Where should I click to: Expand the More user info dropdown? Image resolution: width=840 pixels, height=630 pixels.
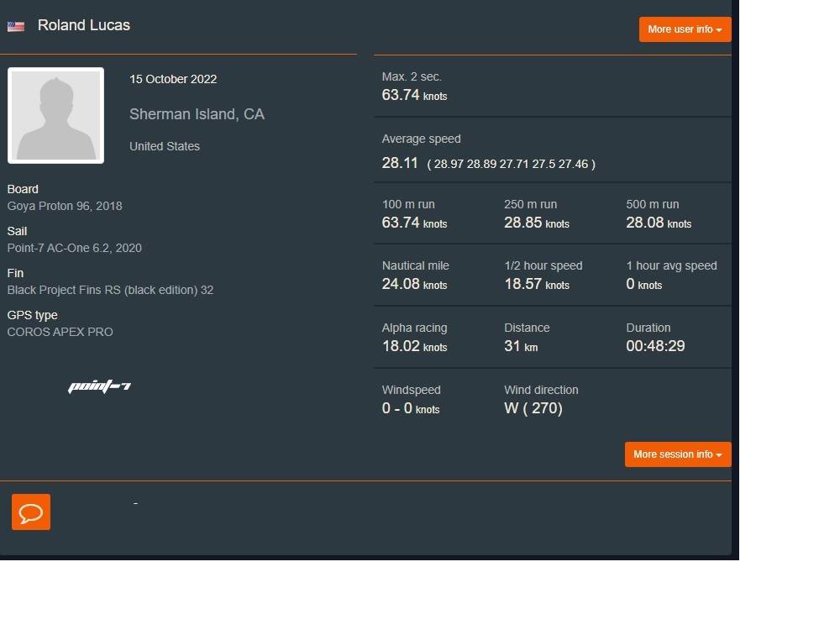pyautogui.click(x=685, y=29)
